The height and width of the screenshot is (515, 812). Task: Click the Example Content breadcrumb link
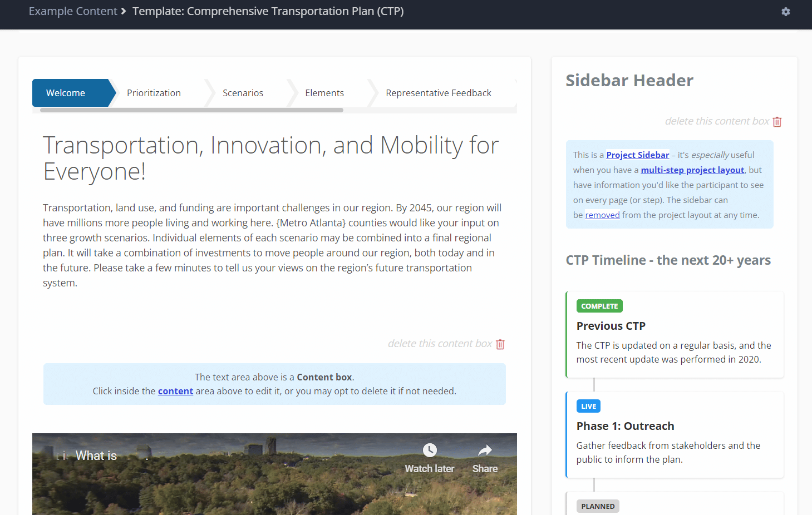tap(73, 11)
